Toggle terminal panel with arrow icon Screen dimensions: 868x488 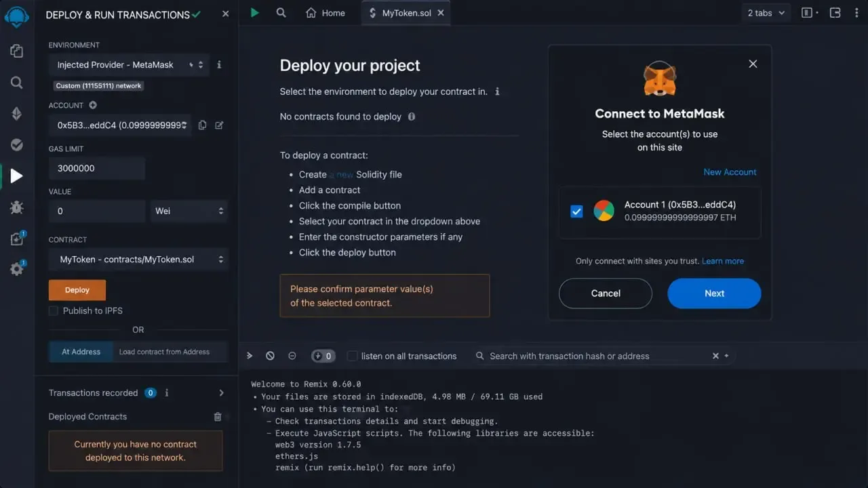click(x=250, y=356)
